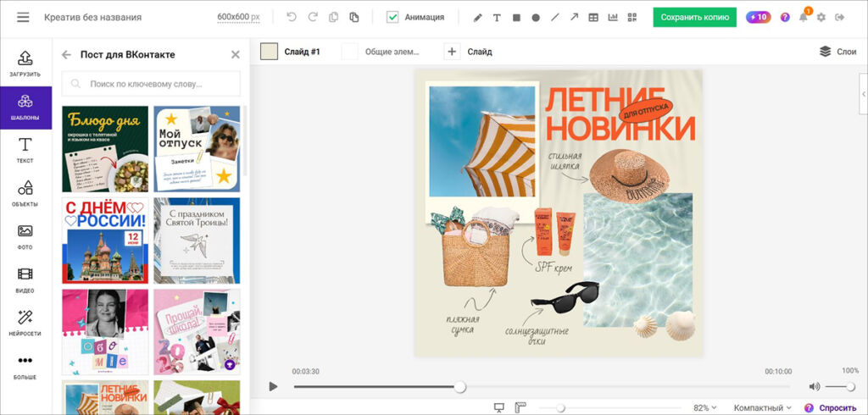Click the animation timeline playhead handle
Image resolution: width=868 pixels, height=415 pixels.
(459, 387)
